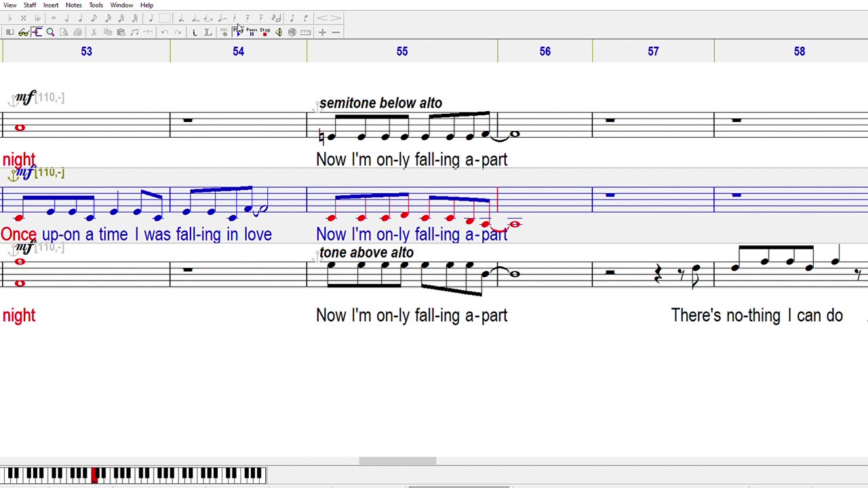The height and width of the screenshot is (488, 868).
Task: Toggle the accent articulation
Action: click(x=260, y=18)
